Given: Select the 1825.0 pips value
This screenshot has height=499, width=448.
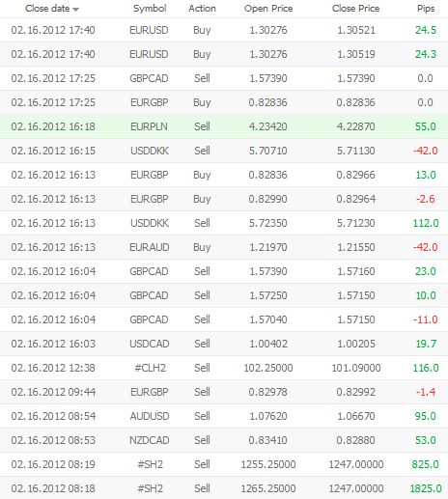Looking at the screenshot, I should click(426, 488).
